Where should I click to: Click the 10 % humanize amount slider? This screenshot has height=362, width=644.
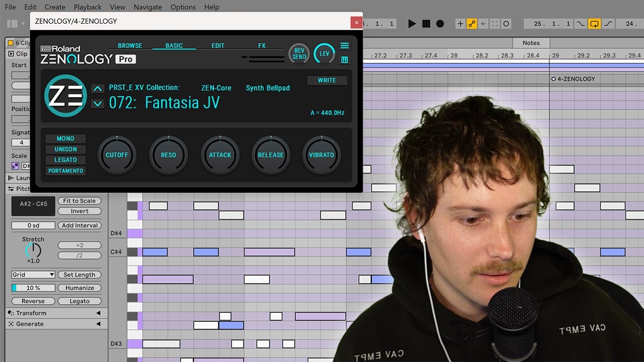pyautogui.click(x=33, y=288)
